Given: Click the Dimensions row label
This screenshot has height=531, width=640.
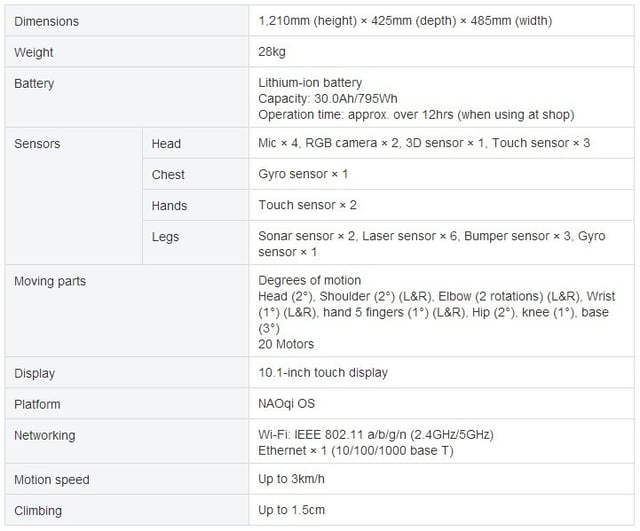Looking at the screenshot, I should coord(46,21).
